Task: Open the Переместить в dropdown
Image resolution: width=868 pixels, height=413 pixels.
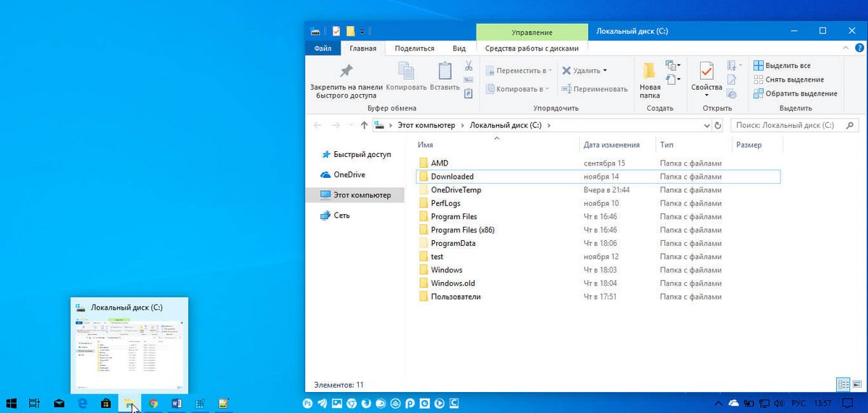Action: pyautogui.click(x=519, y=71)
